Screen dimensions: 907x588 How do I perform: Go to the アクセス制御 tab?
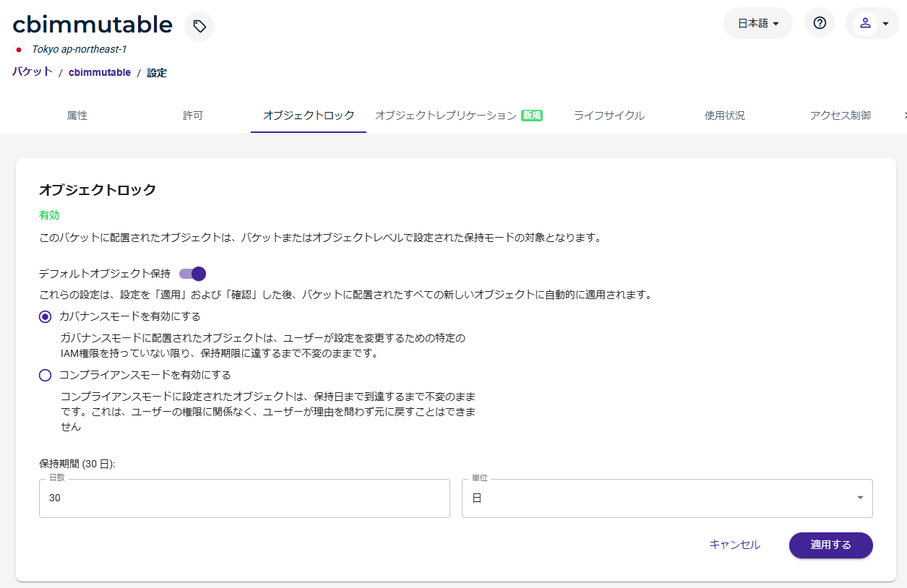tap(840, 116)
